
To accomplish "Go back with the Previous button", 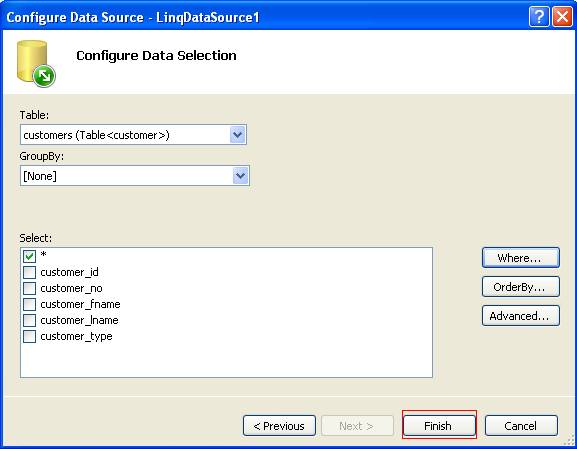I will click(279, 426).
